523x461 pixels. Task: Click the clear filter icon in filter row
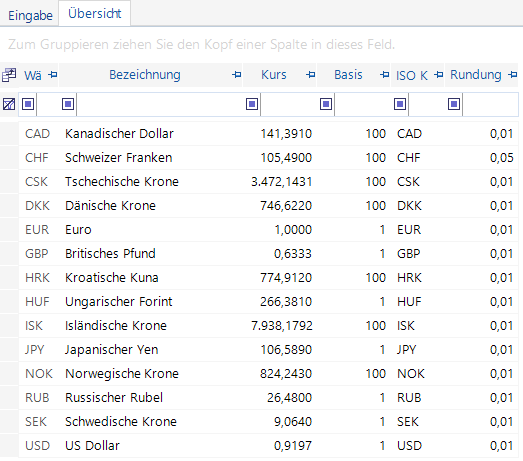(9, 104)
